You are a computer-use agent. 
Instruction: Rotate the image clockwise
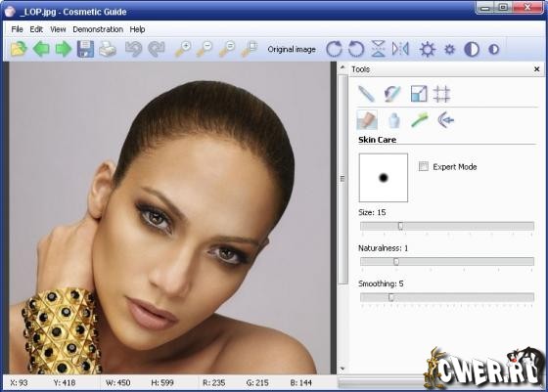tap(334, 49)
